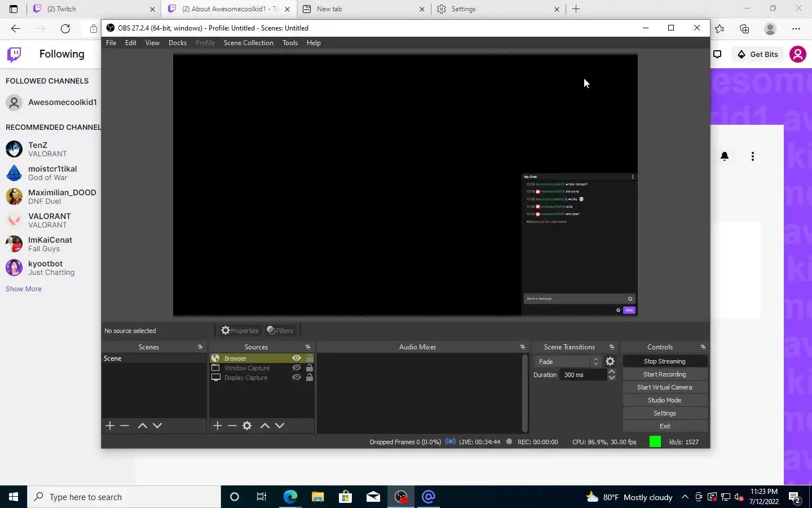Add a new scene with the plus icon
Image resolution: width=812 pixels, height=508 pixels.
click(110, 426)
